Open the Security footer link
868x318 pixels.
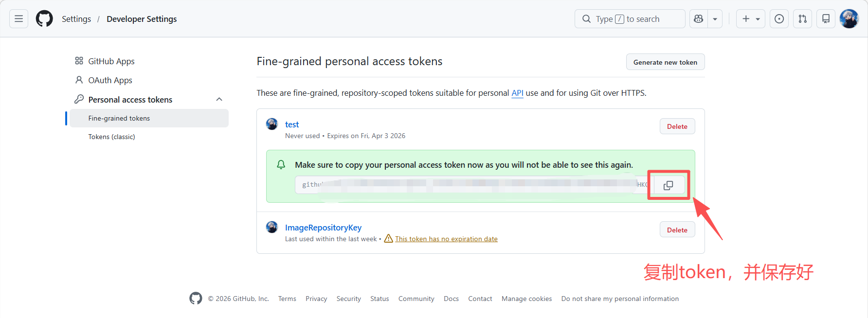[348, 299]
